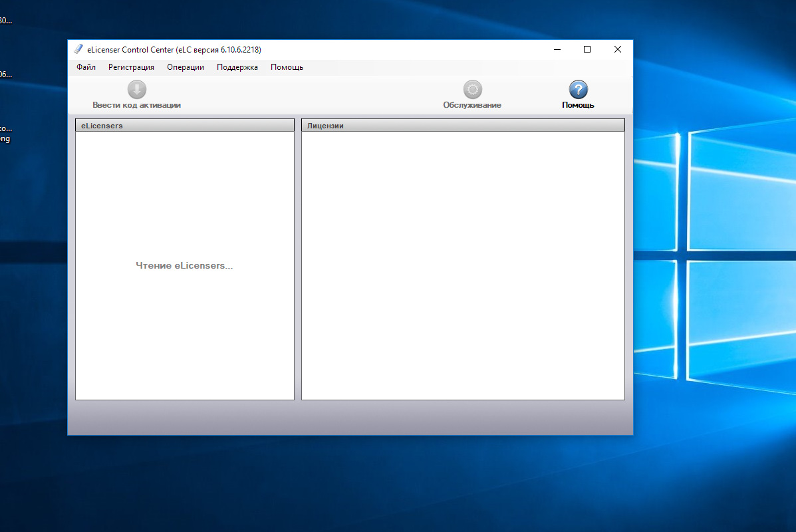Screen dimensions: 796x532
Task: Maximize the eLicenser Control Center window
Action: 587,49
